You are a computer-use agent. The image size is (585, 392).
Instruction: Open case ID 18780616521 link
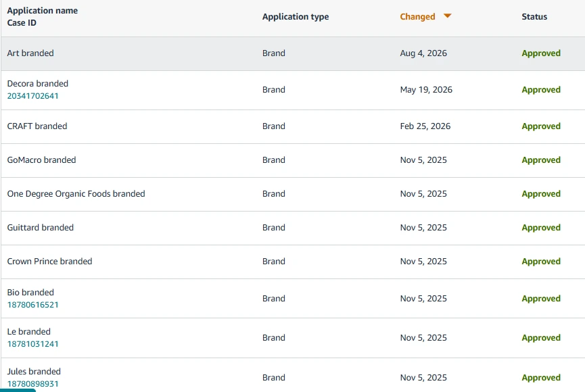33,305
